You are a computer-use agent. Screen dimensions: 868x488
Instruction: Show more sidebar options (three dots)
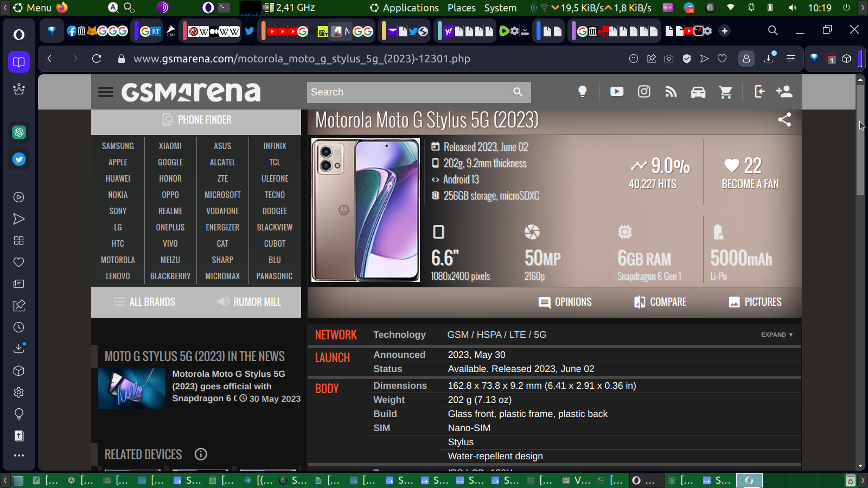click(x=19, y=455)
